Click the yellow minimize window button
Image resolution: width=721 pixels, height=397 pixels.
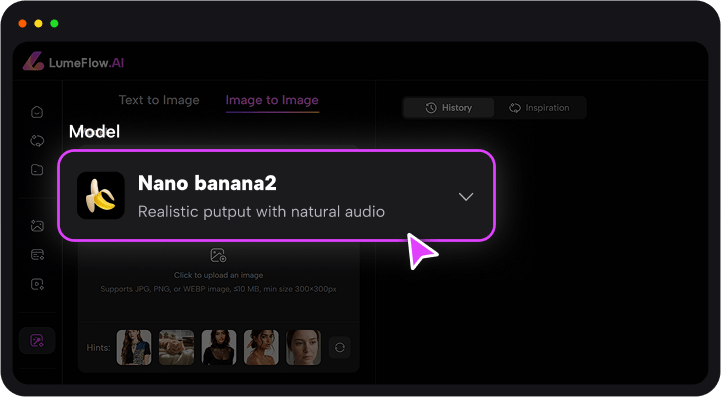coord(38,23)
